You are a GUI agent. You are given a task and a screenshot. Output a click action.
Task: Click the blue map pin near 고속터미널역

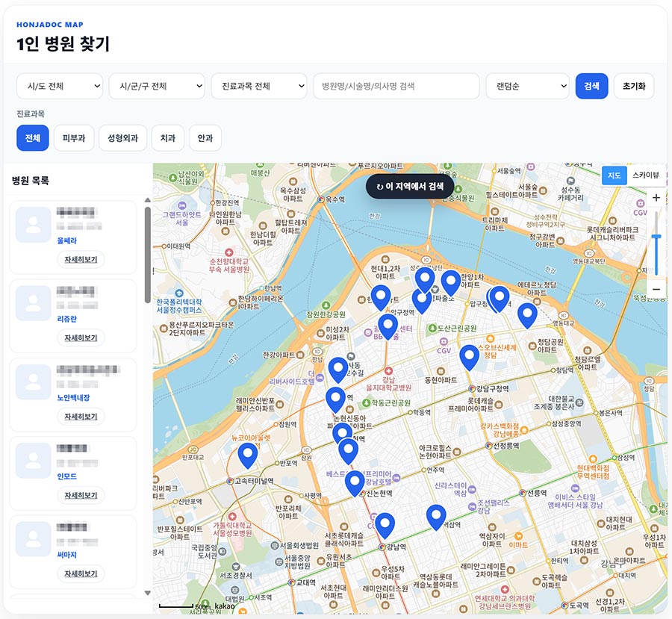[247, 455]
